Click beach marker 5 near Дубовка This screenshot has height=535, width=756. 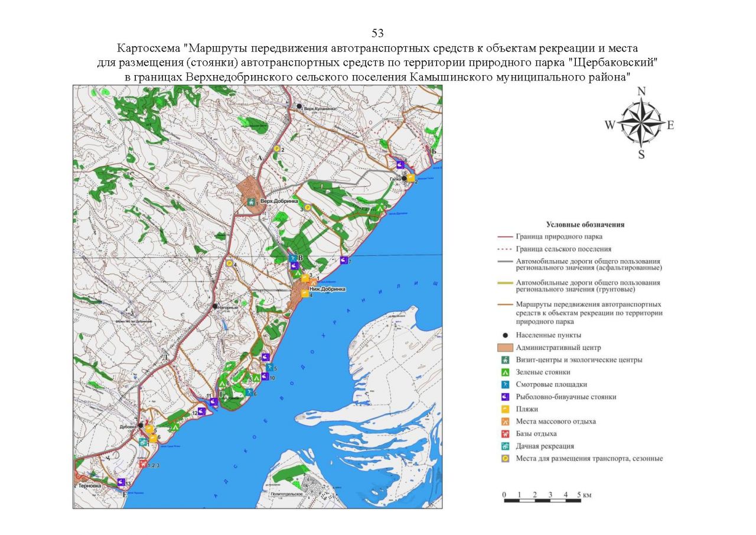149,429
